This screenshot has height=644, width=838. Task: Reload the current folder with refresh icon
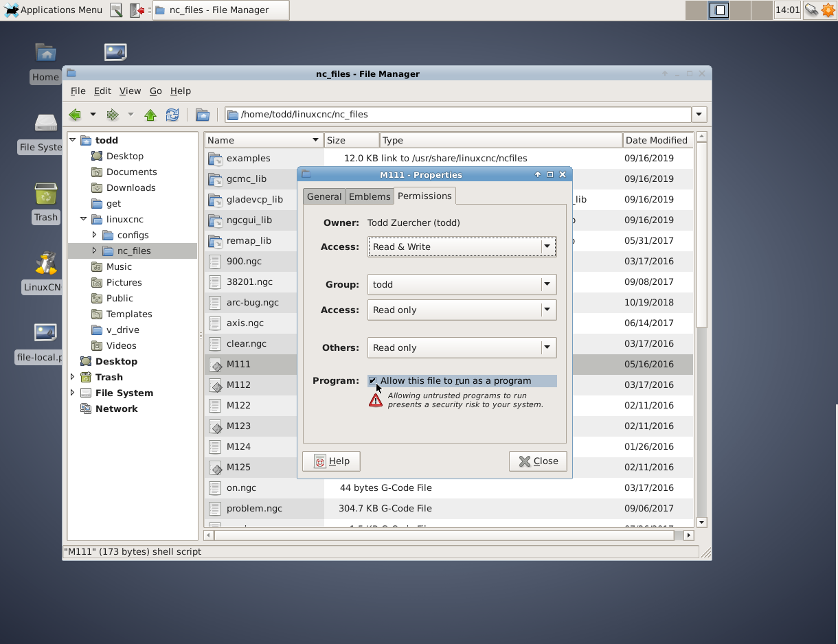point(172,115)
